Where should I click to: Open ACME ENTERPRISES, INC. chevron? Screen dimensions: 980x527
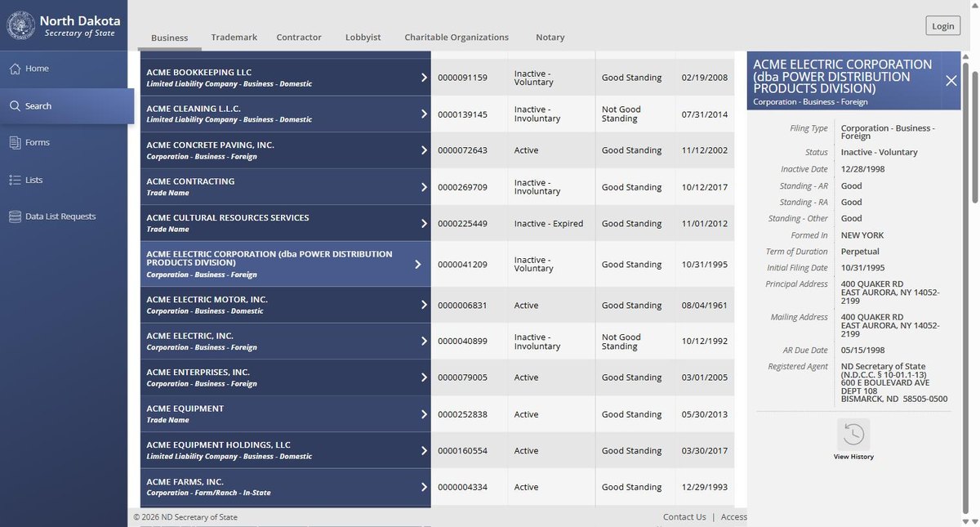[x=424, y=377]
